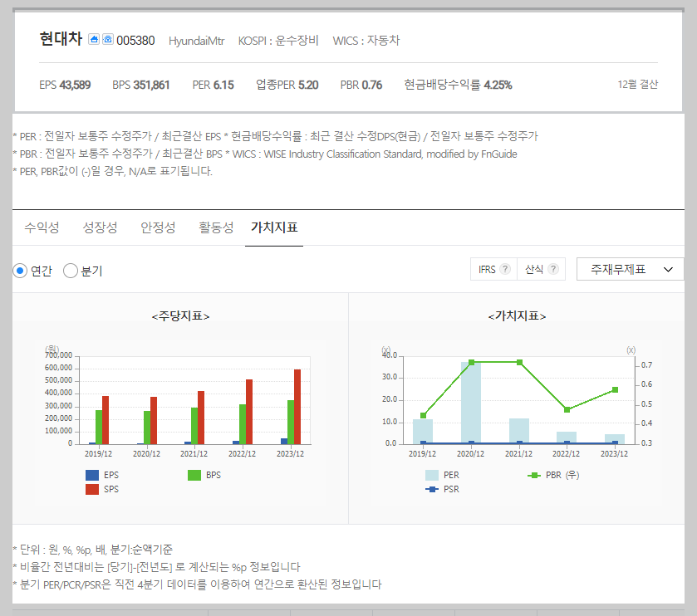Switch to the 성장성 tab

click(x=100, y=227)
